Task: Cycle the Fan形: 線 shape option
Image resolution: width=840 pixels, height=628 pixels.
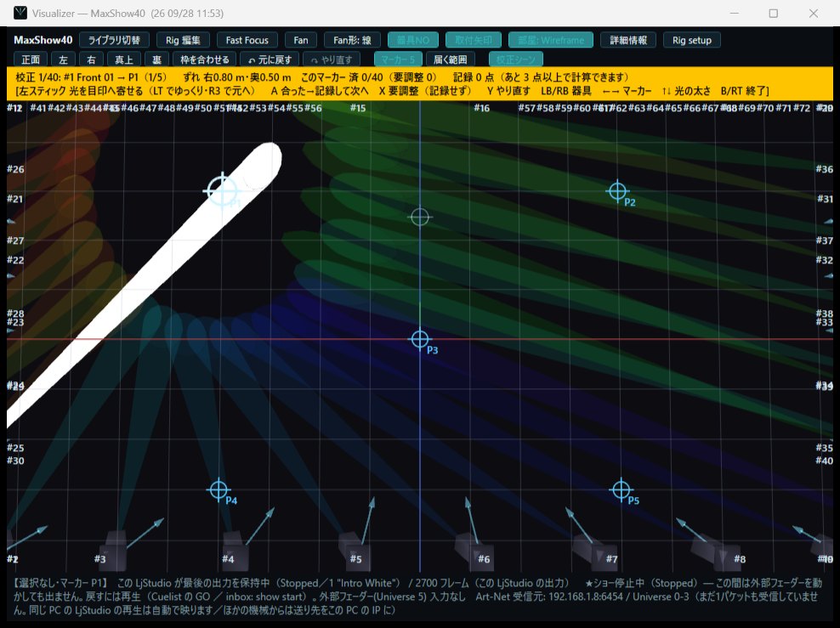Action: coord(352,40)
